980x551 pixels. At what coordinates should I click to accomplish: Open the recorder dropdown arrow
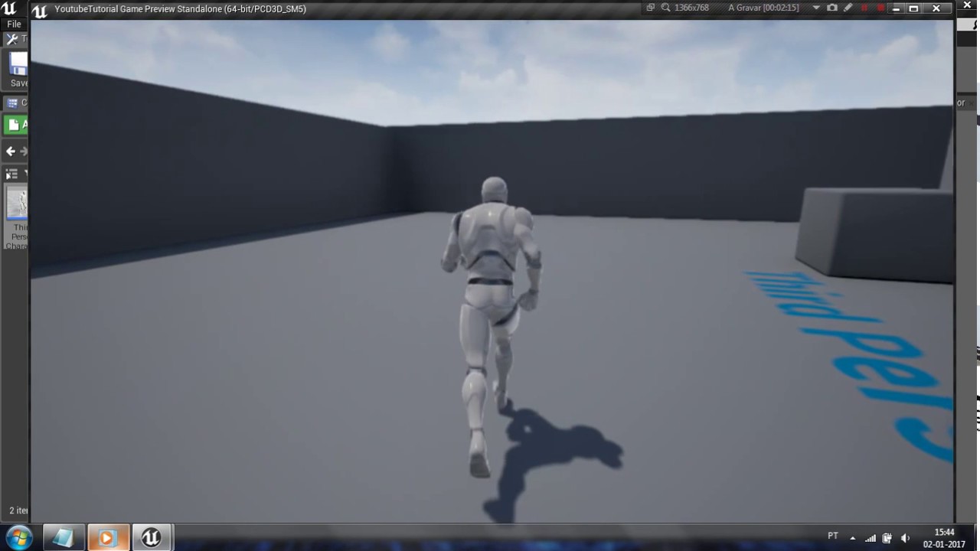(816, 8)
